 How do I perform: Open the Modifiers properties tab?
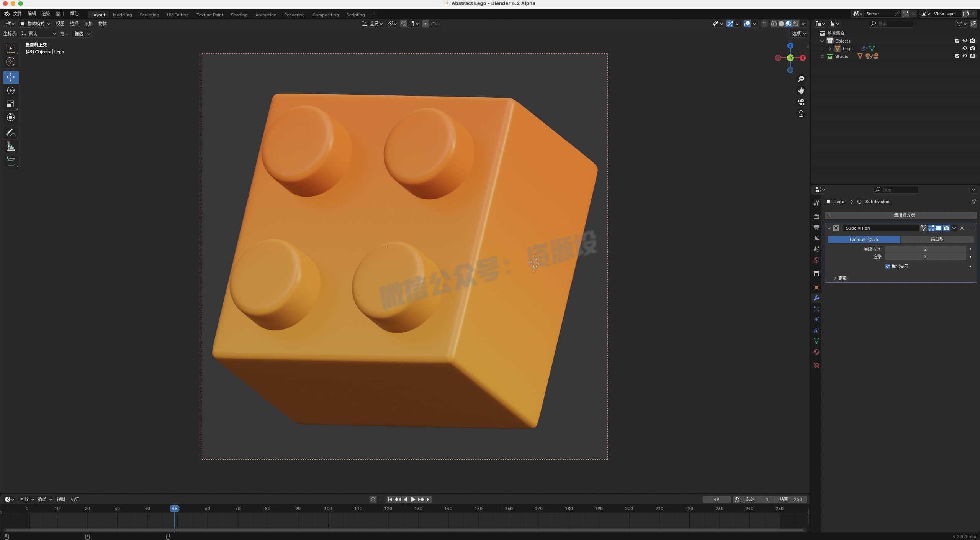[x=816, y=298]
